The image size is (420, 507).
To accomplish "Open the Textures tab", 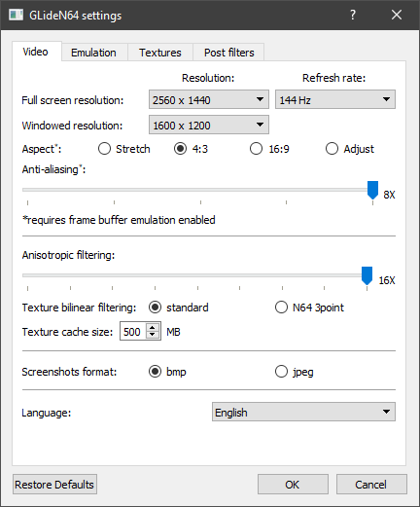I will tap(160, 53).
